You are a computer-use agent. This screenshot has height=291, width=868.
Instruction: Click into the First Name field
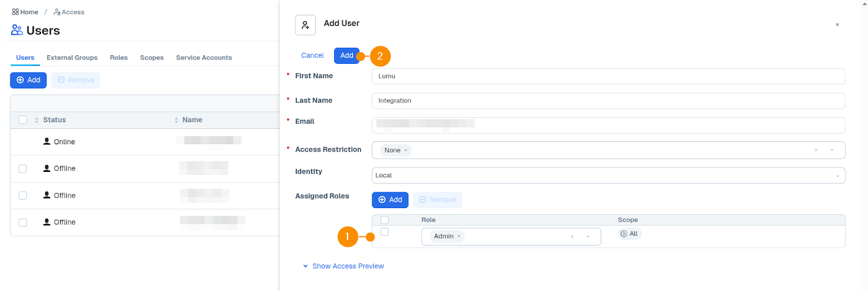click(x=608, y=76)
